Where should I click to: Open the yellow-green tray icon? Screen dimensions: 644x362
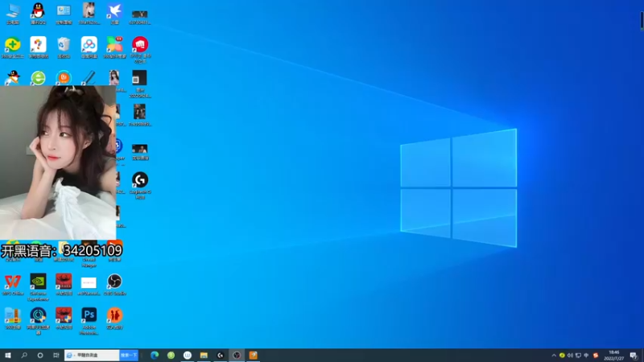[562, 356]
